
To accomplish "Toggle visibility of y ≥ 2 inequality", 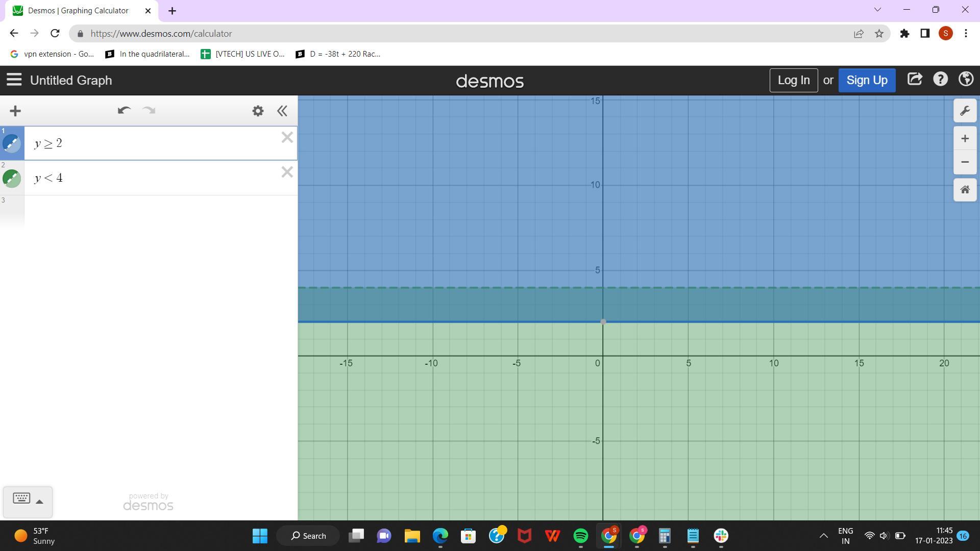I will pyautogui.click(x=12, y=143).
